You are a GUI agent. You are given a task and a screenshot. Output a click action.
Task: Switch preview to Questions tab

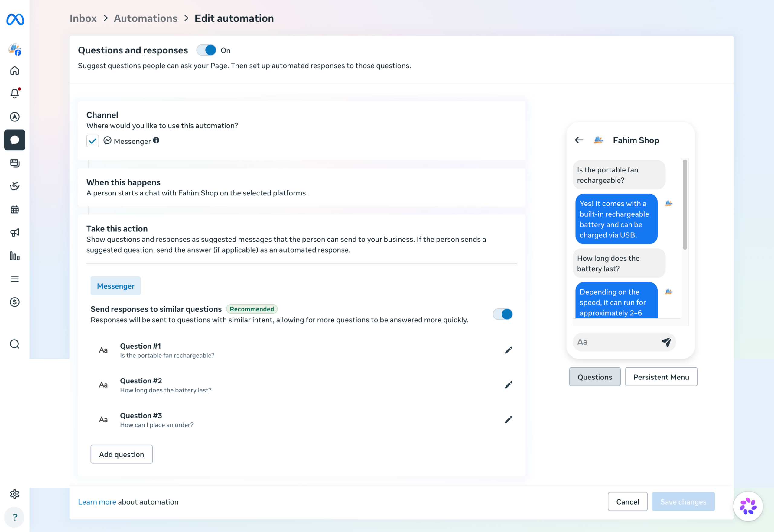(x=595, y=377)
